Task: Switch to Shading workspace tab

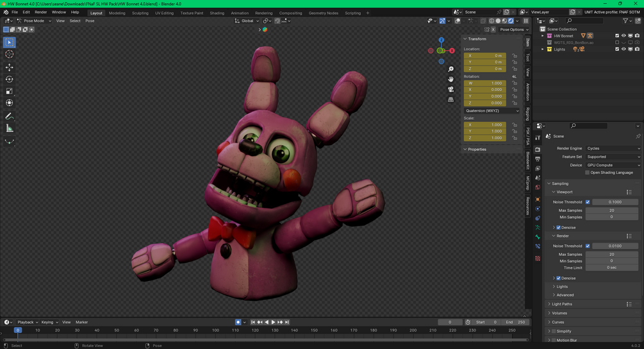Action: pyautogui.click(x=217, y=13)
